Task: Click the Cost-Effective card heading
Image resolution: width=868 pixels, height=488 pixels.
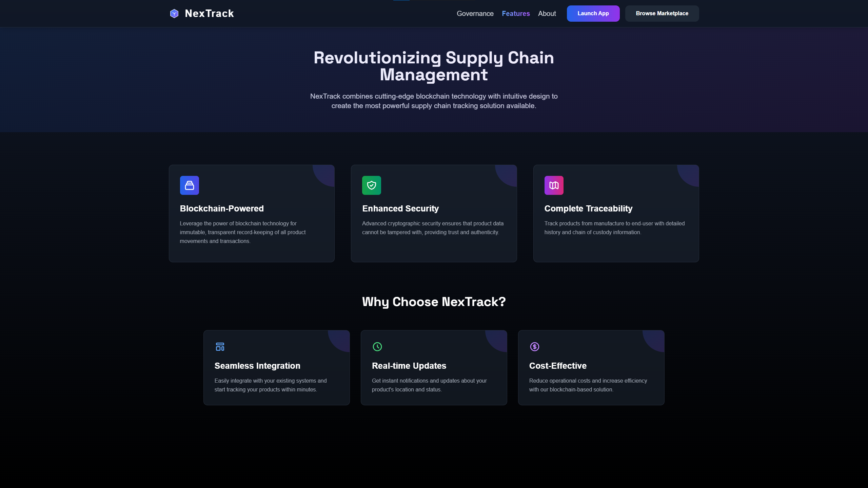Action: 557,366
